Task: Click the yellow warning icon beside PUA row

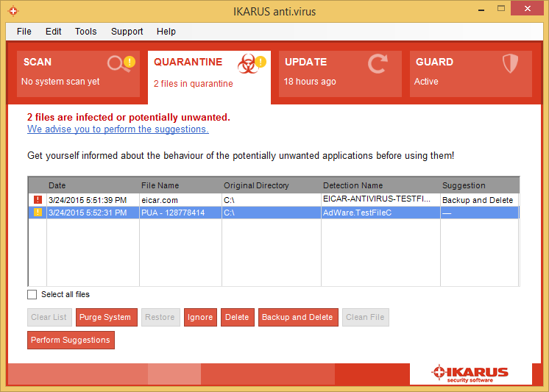Action: click(38, 213)
